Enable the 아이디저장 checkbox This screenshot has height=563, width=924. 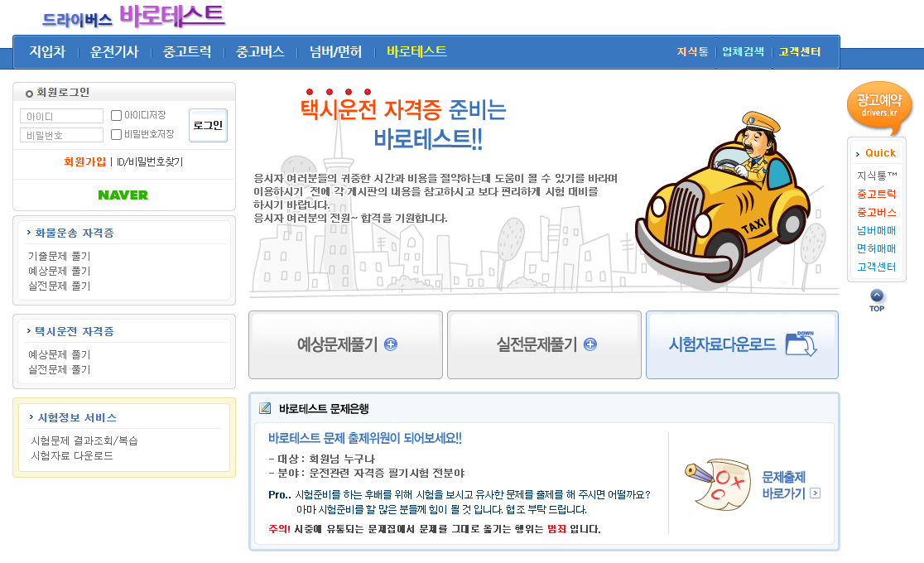click(x=116, y=116)
